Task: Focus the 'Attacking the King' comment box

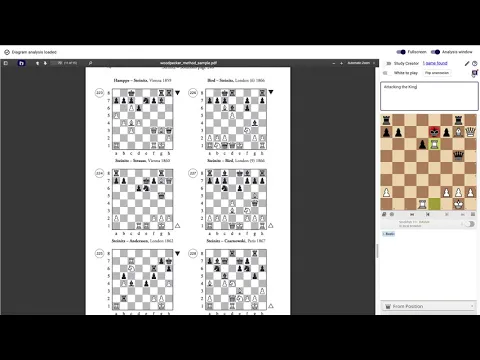Action: 429,96
